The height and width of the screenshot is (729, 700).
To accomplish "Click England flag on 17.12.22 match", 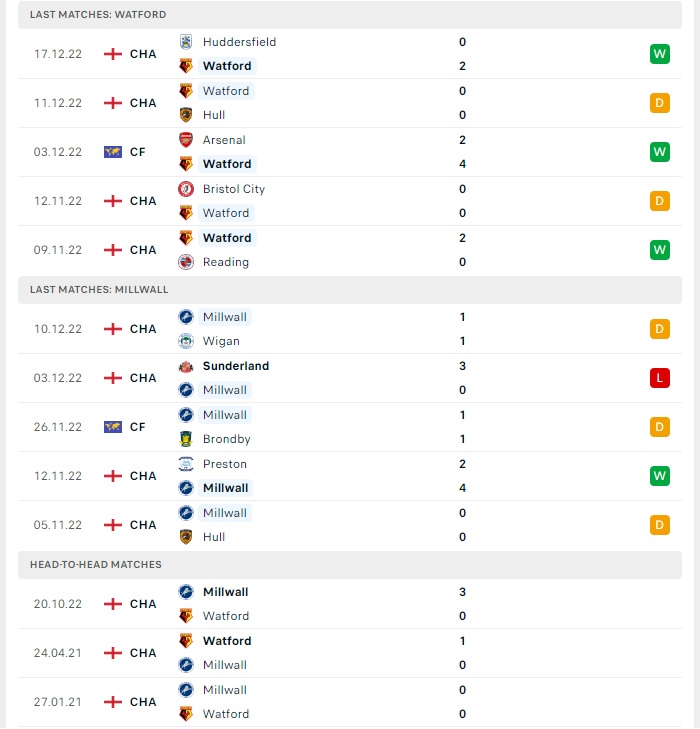I will pyautogui.click(x=113, y=54).
